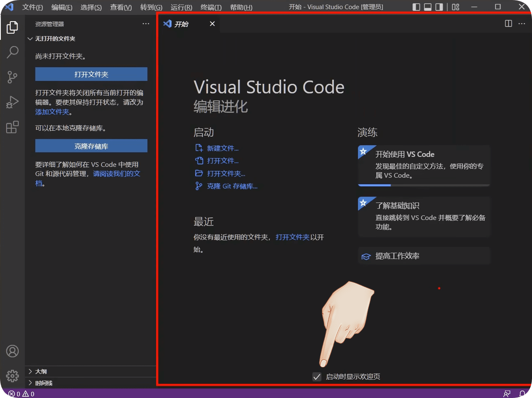
Task: Open the Manage settings gear icon
Action: pos(12,376)
